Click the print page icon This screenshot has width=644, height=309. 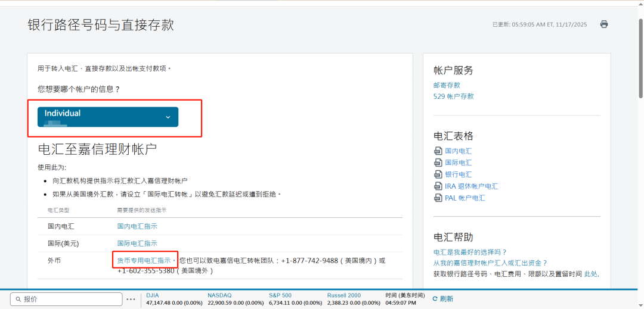pyautogui.click(x=603, y=24)
